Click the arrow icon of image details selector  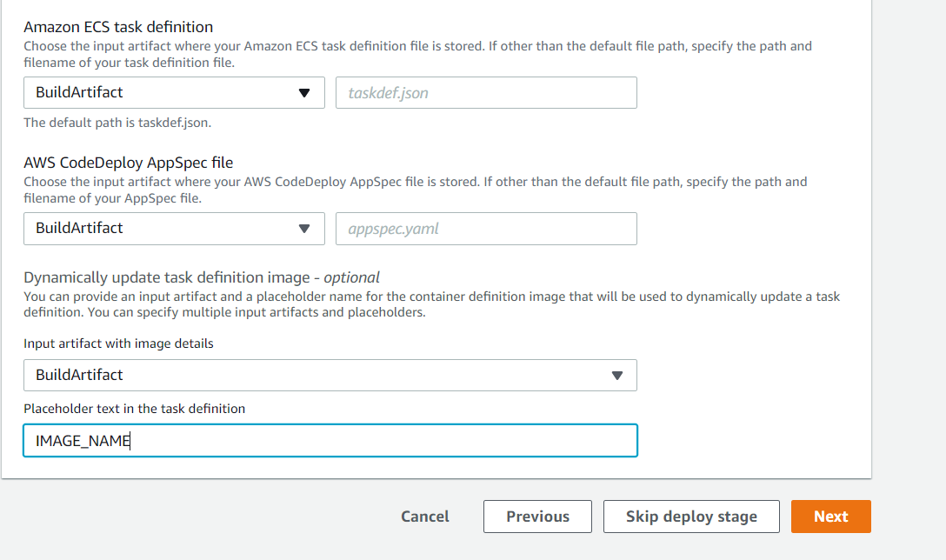pos(616,376)
